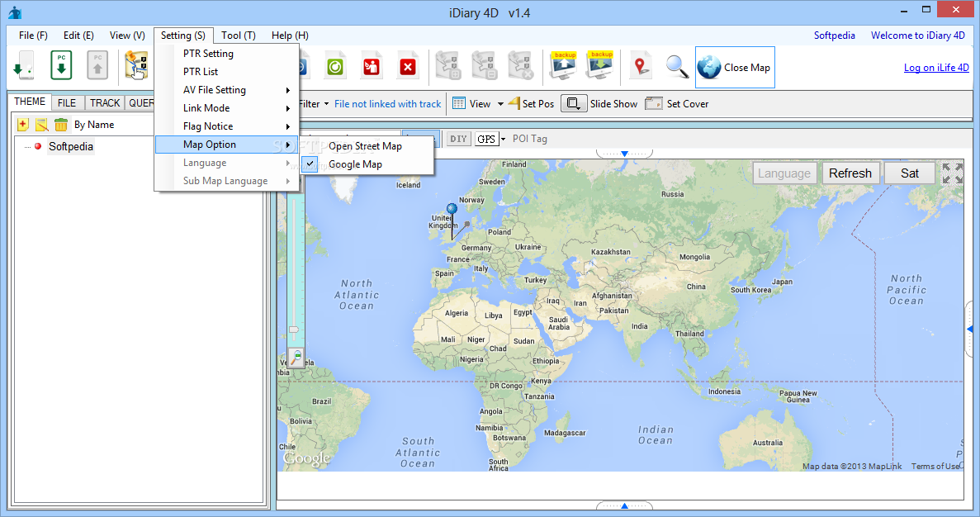Click the map zoom slider handle
This screenshot has width=980, height=517.
[293, 329]
